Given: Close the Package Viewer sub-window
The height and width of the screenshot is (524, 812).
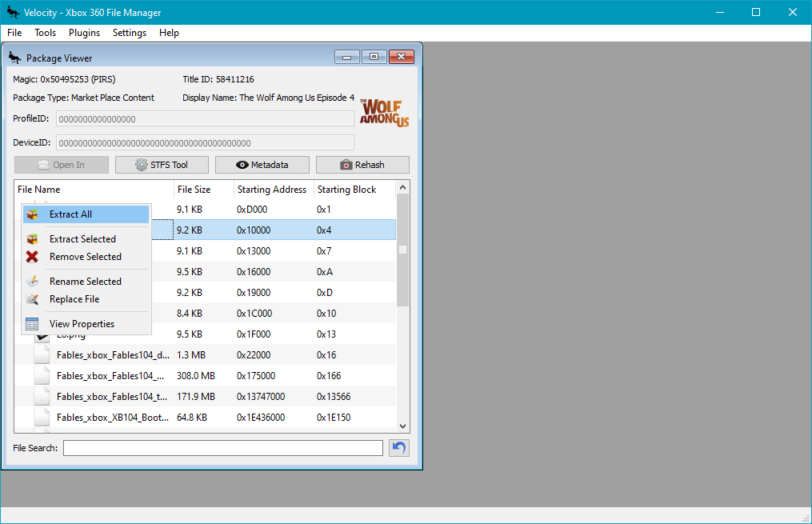Looking at the screenshot, I should point(402,57).
